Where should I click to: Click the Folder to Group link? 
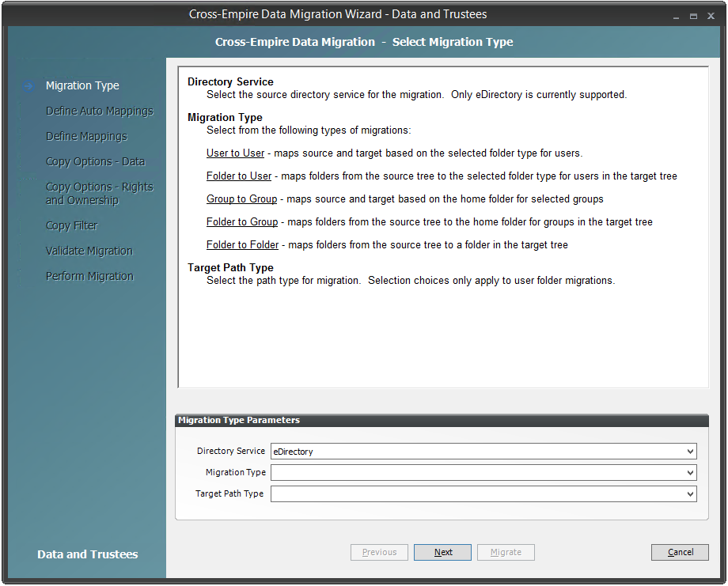pyautogui.click(x=242, y=221)
